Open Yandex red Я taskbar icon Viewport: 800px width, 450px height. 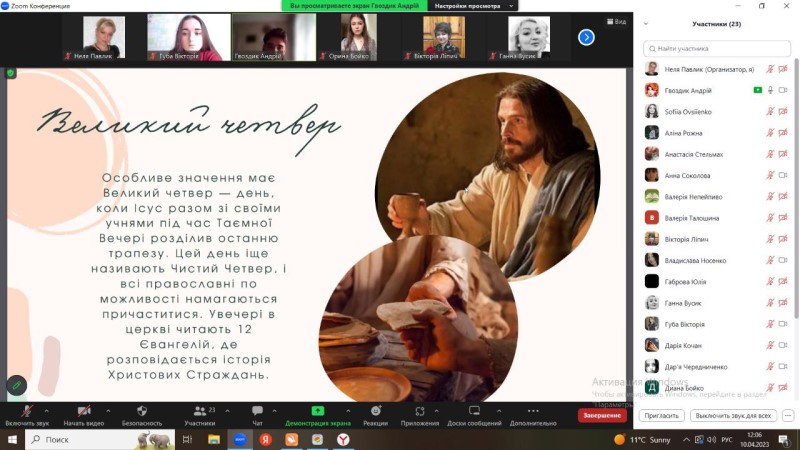[x=265, y=439]
